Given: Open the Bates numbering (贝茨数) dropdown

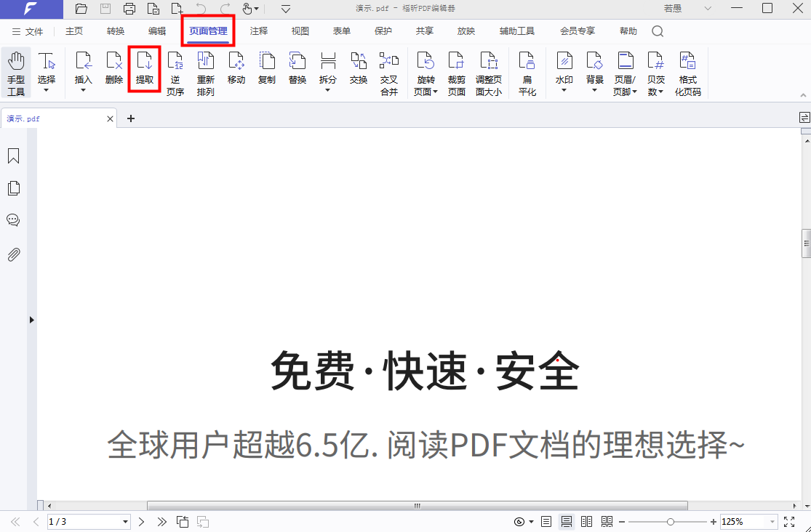Looking at the screenshot, I should [660, 92].
